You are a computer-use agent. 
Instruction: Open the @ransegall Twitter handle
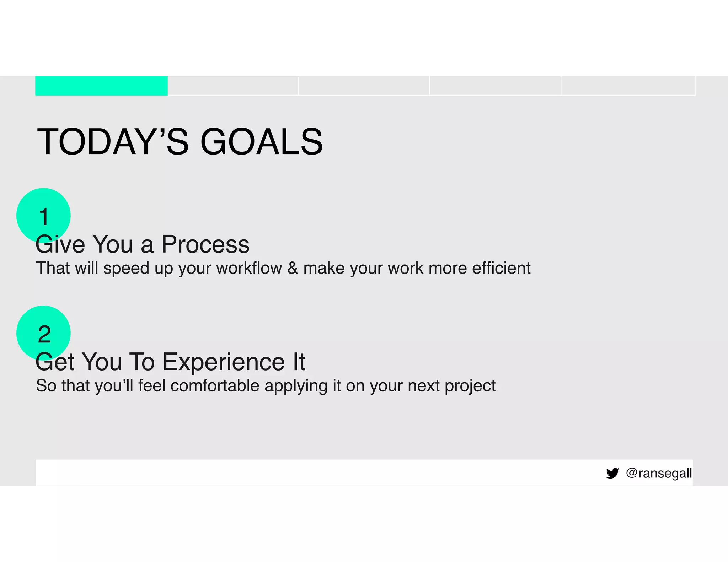click(x=659, y=473)
